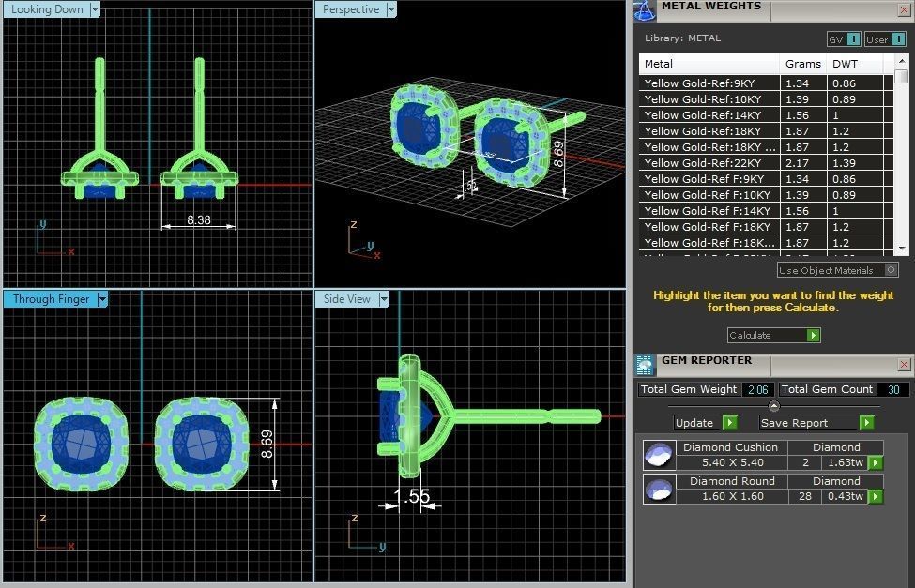Select the Yellow Gold-Ref:9KY row
Viewport: 915px width, 588px height.
pyautogui.click(x=766, y=83)
